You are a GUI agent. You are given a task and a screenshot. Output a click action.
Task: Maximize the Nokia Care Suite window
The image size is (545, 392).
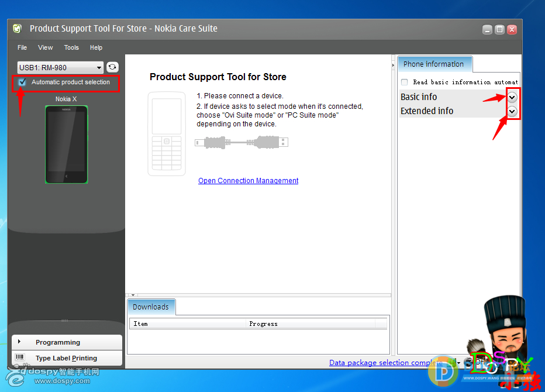499,30
